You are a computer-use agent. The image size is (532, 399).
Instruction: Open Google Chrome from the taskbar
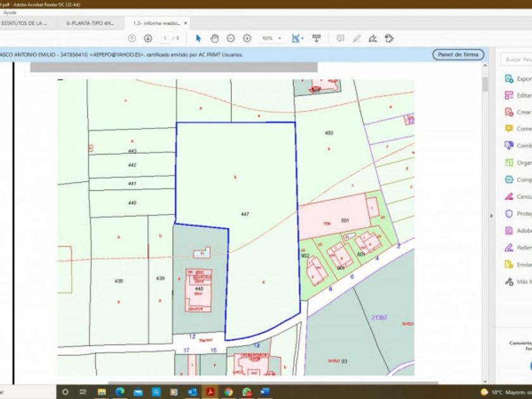tap(228, 392)
